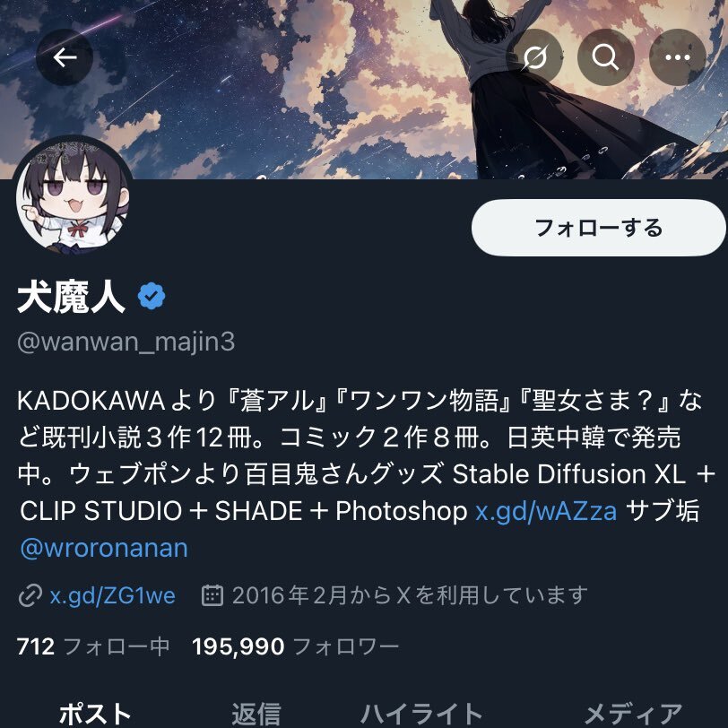Screen dimensions: 728x728
Task: Open the x.gd/wAZza link in bio
Action: (546, 511)
